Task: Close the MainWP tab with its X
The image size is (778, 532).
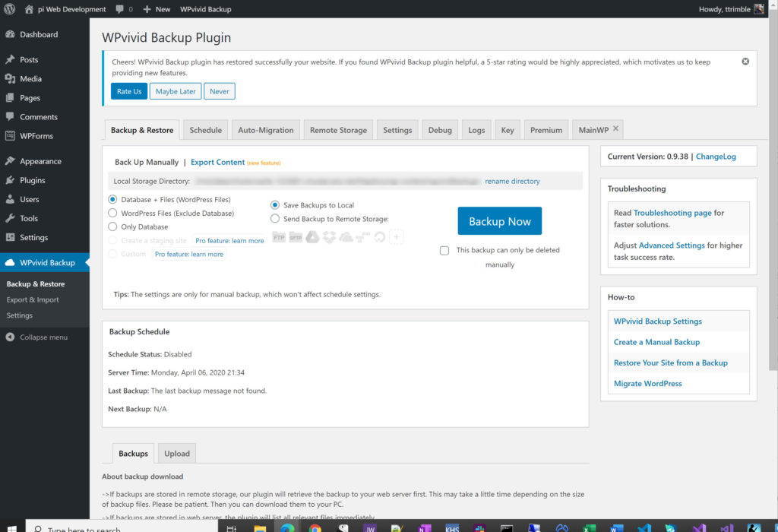Action: pos(615,128)
